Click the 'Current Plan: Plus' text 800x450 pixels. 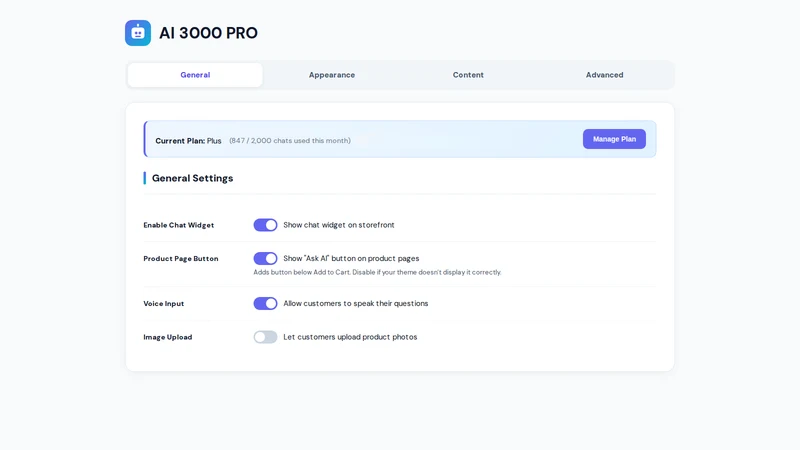(188, 141)
